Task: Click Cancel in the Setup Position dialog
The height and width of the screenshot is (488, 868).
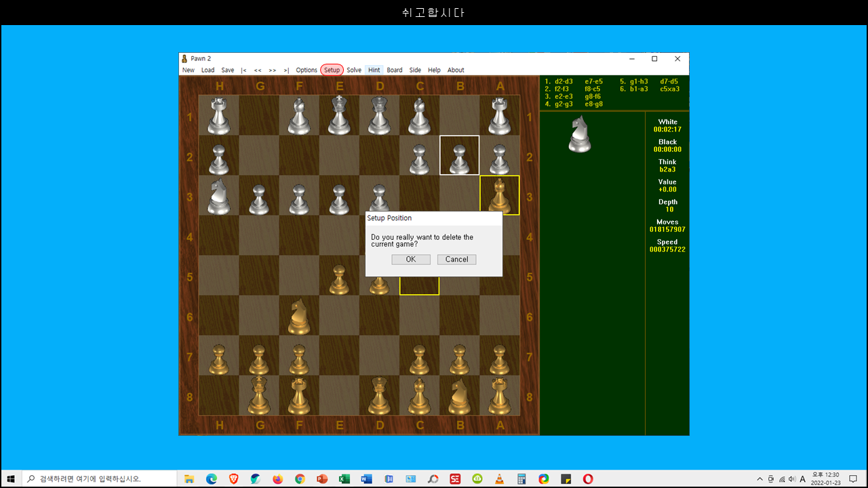Action: (456, 260)
